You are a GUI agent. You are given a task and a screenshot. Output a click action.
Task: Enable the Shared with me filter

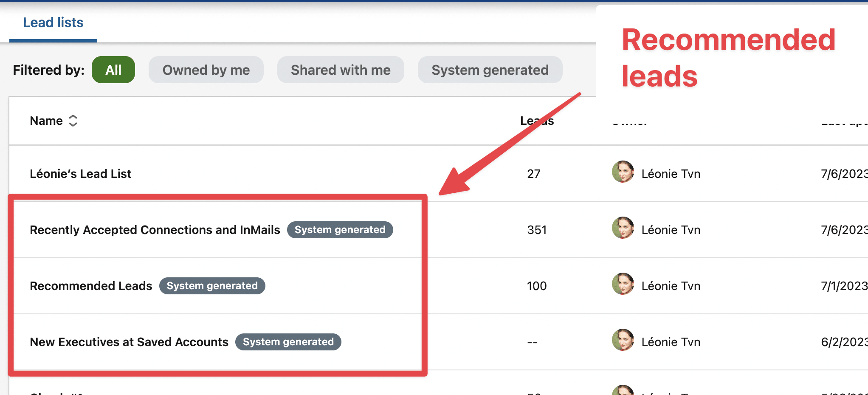click(341, 70)
